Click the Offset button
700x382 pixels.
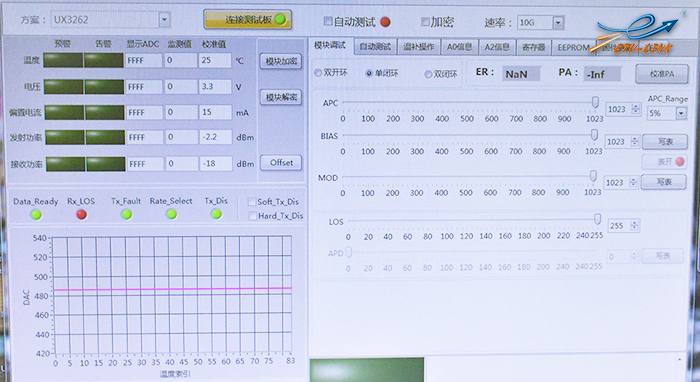[281, 162]
